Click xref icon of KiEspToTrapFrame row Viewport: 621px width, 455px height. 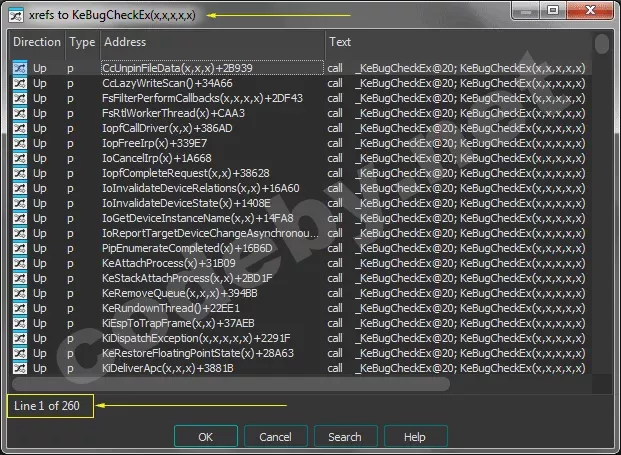[x=20, y=323]
